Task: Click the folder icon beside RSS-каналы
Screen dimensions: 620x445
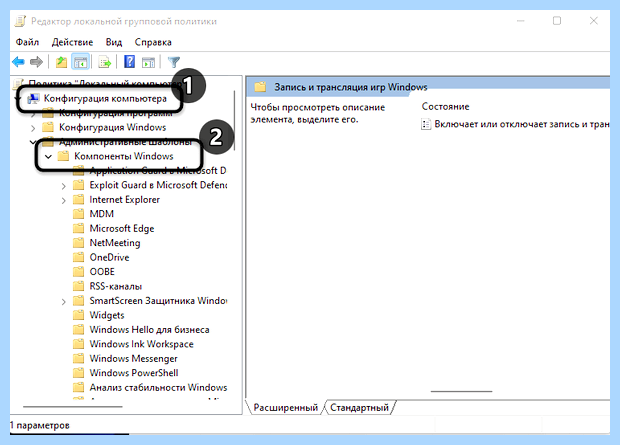Action: [79, 286]
